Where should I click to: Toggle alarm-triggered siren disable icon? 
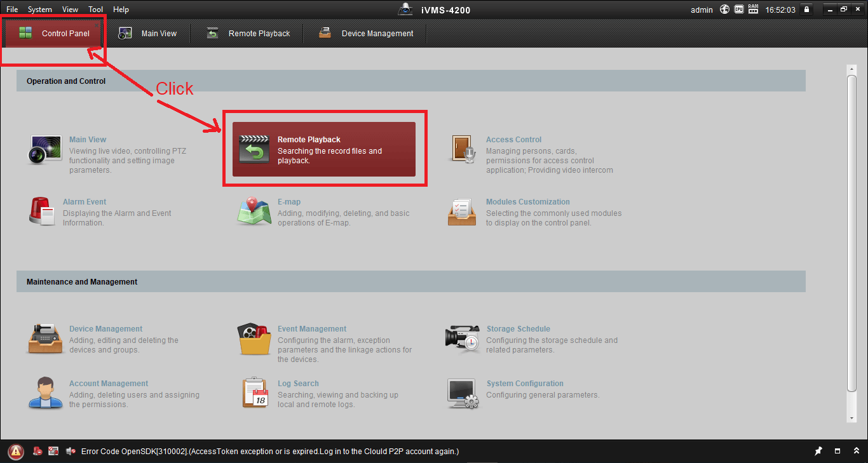(x=38, y=452)
